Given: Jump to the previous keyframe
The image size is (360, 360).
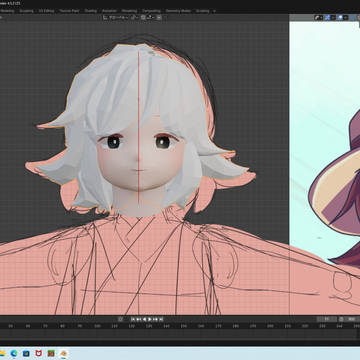Looking at the screenshot, I should 139,319.
